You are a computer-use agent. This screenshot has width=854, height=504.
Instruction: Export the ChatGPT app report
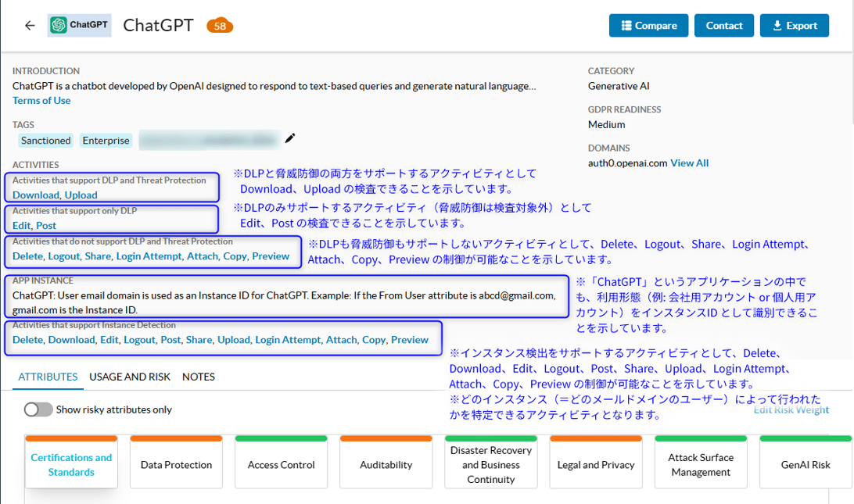point(794,26)
